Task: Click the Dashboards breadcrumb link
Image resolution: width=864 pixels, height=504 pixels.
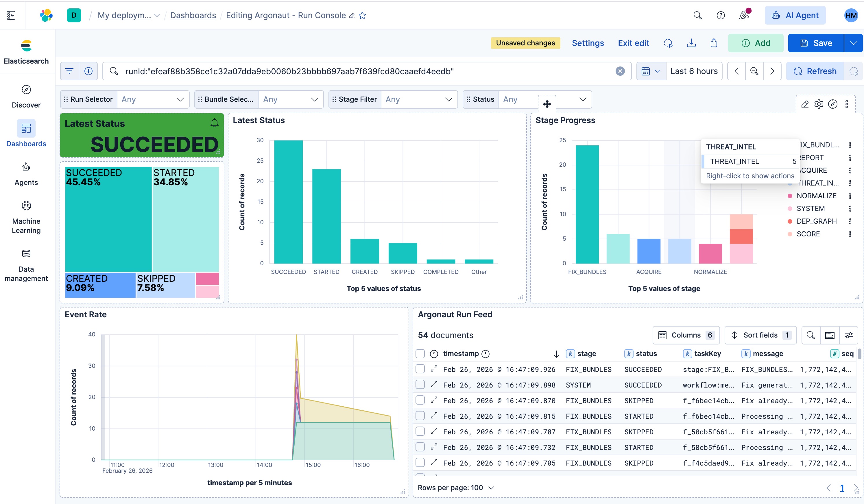Action: coord(193,15)
